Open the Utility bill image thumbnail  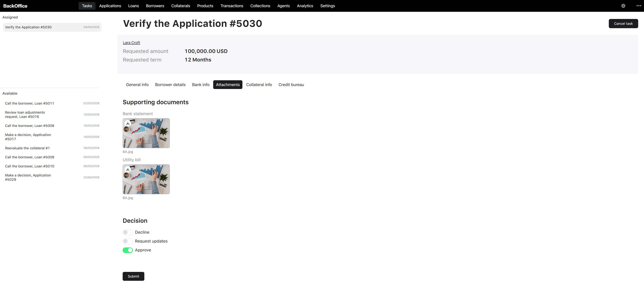click(146, 179)
